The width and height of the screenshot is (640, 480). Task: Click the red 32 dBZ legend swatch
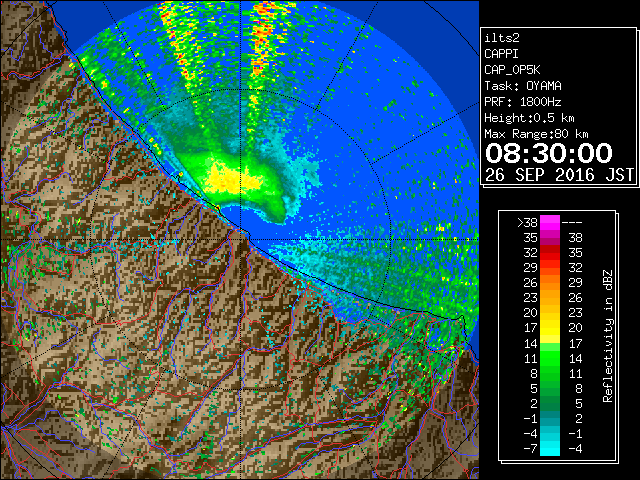pos(550,253)
